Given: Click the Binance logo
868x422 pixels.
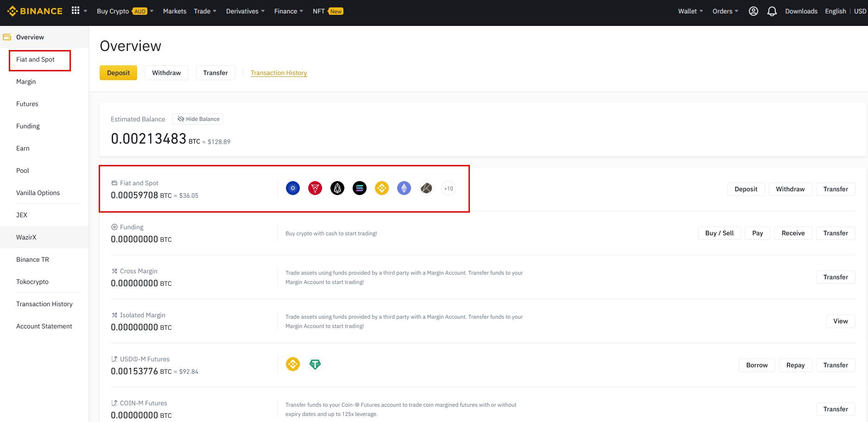Looking at the screenshot, I should pos(35,11).
